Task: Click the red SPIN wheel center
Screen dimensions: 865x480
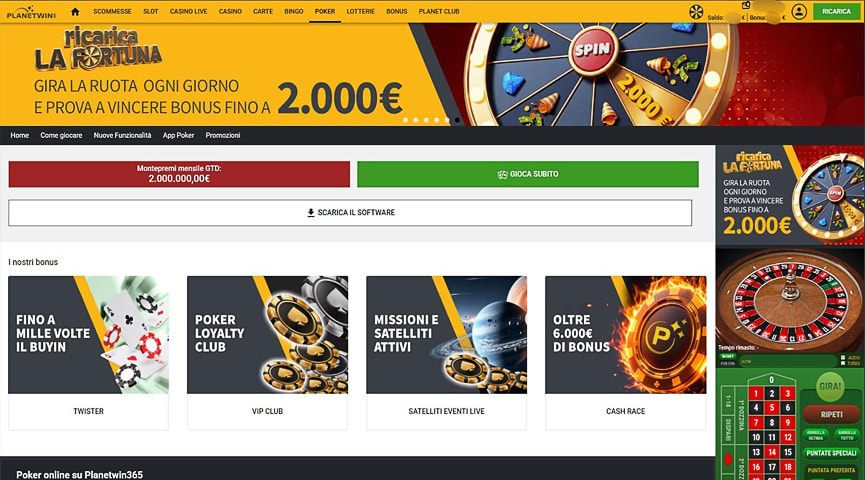Action: [593, 50]
